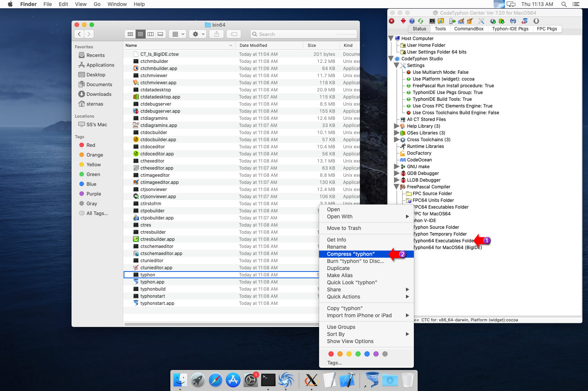
Task: Switch Finder to column view
Action: pos(150,34)
